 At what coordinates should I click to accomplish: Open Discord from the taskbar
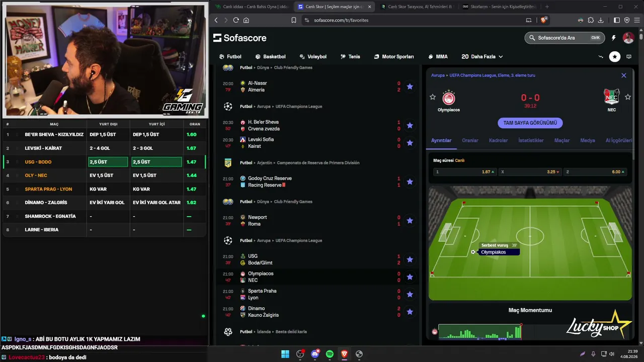pos(315,354)
